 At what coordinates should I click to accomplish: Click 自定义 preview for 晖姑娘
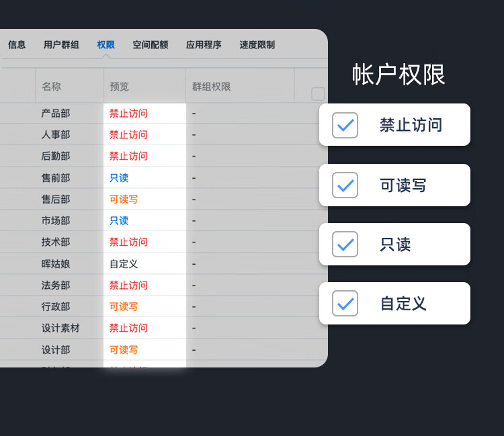coord(124,264)
